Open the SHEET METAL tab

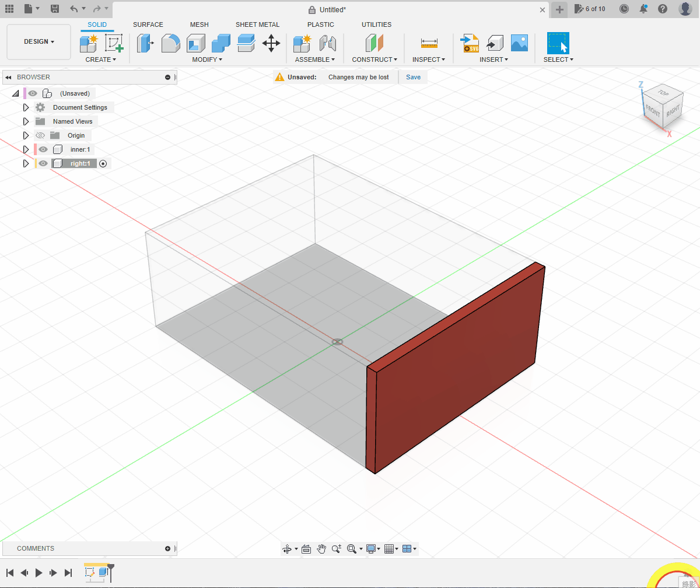[x=257, y=24]
